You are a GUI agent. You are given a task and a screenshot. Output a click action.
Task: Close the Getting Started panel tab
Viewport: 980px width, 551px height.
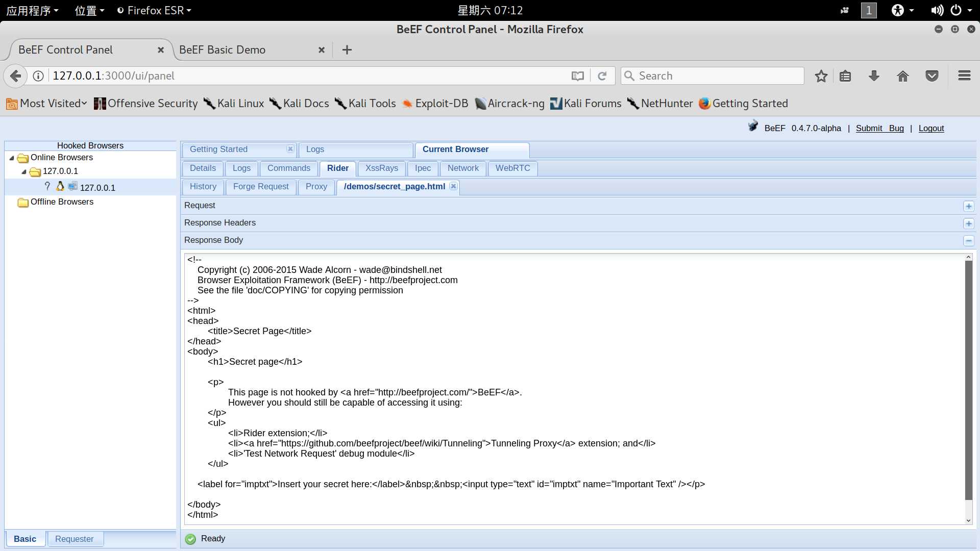click(290, 149)
